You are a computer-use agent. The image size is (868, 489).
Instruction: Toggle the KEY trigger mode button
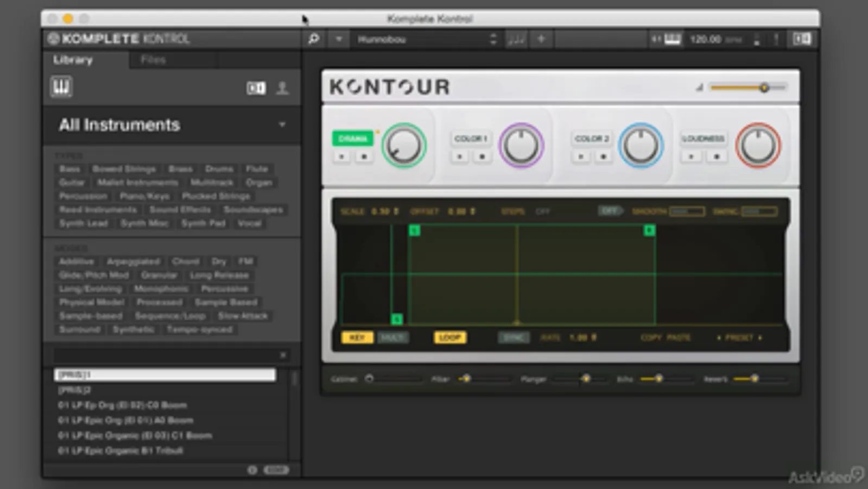[x=357, y=337]
